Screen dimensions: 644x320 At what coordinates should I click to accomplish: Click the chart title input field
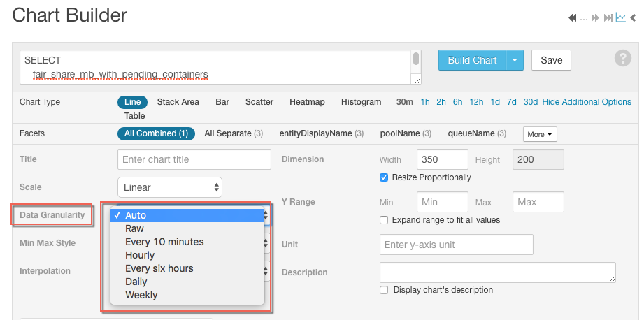[x=194, y=159]
